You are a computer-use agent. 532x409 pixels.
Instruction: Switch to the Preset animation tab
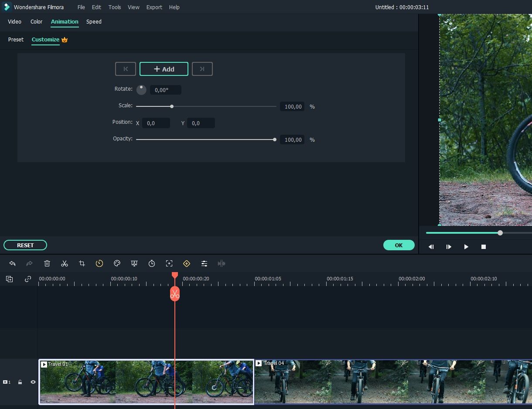16,40
